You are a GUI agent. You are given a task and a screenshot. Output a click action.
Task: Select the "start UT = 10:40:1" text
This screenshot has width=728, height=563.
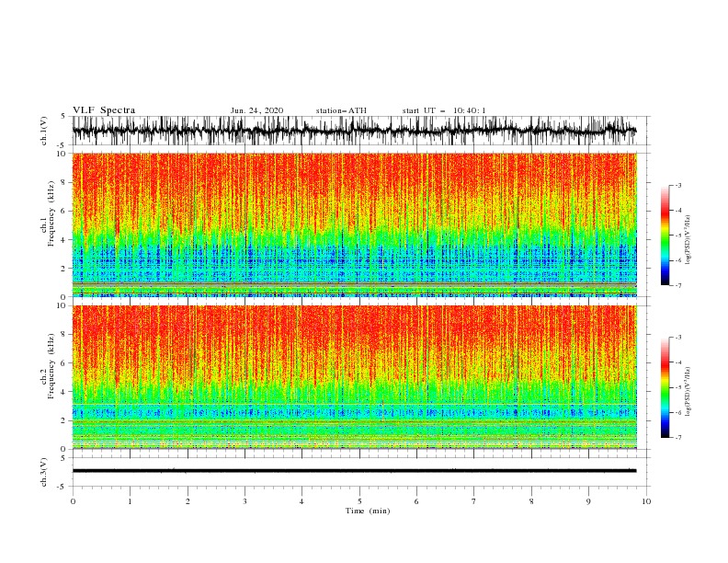click(x=444, y=110)
